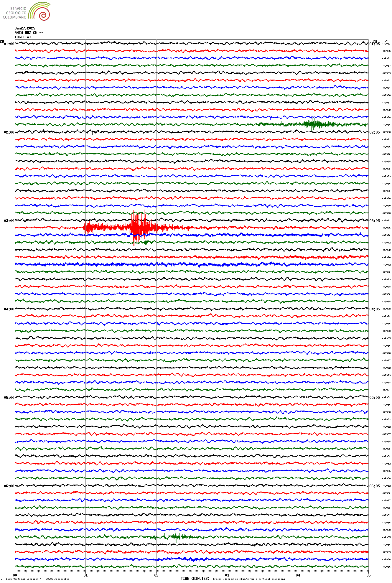The image size is (392, 583).
Task: Click the ANIM HHZ CM station label
Action: [29, 33]
